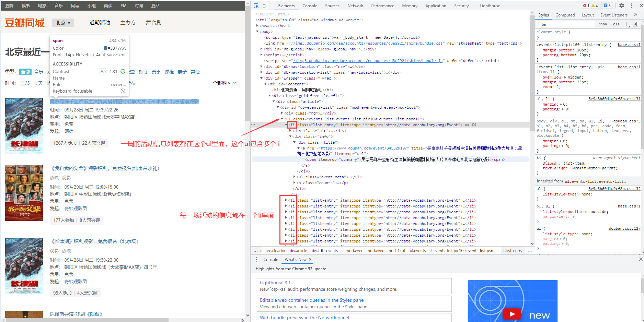Toggle the computed styles sidebar icon

[636, 24]
